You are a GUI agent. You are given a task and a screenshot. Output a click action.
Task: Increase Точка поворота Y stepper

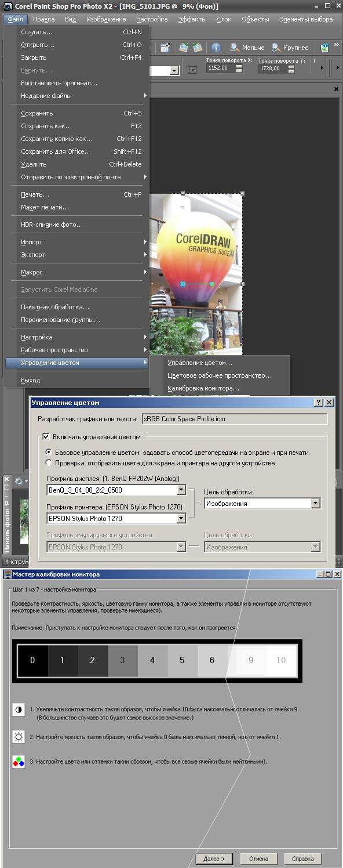coord(291,67)
